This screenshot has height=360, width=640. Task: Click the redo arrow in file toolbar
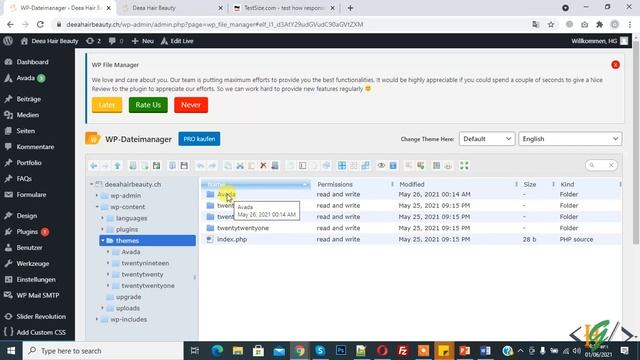(212, 165)
